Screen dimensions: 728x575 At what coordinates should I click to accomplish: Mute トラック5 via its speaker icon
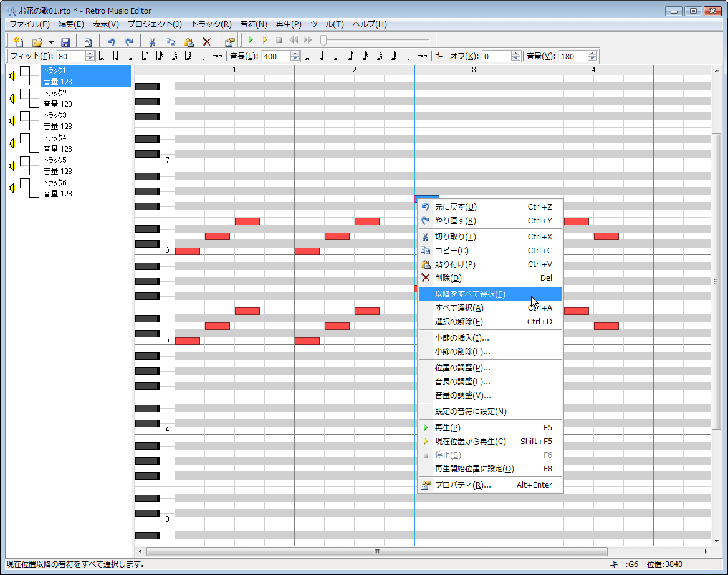pyautogui.click(x=12, y=165)
